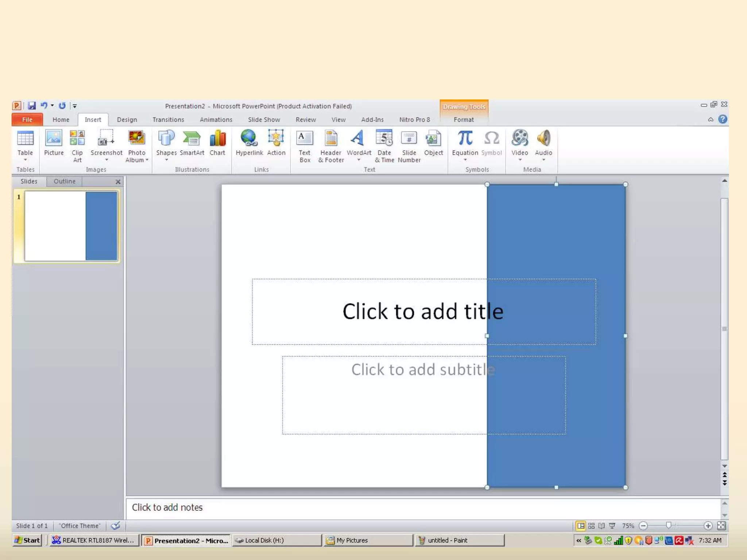Enable Normal view button in status bar
747x560 pixels.
point(580,526)
